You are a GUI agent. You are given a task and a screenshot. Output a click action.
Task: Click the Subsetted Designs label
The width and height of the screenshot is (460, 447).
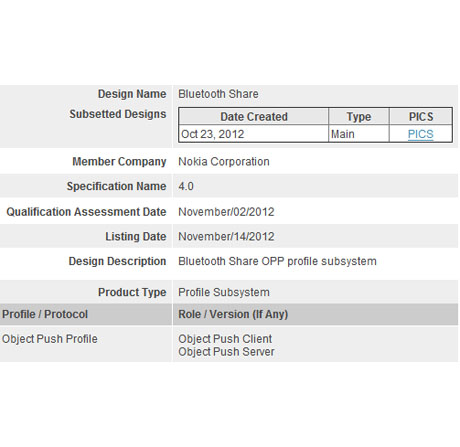click(118, 114)
